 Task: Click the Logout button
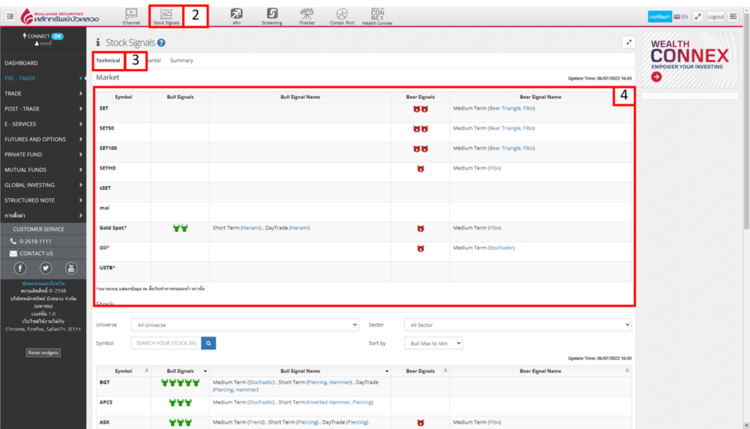point(715,17)
